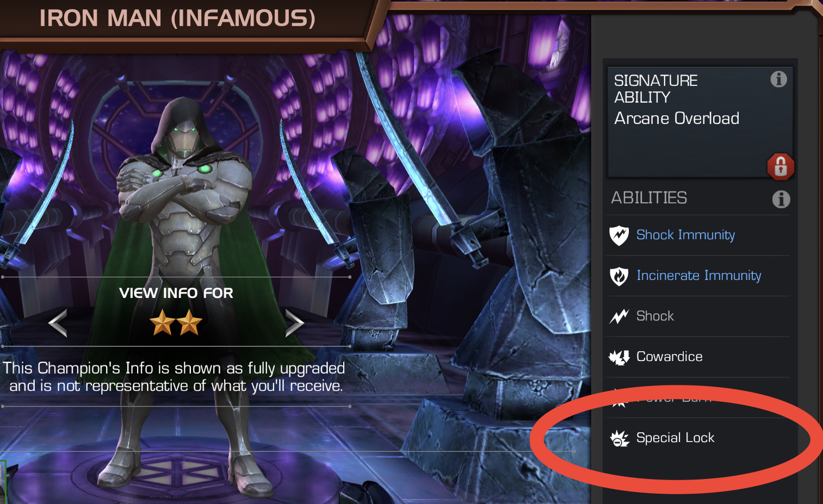
Task: Select the partially hidden Power Burn entry
Action: (697, 398)
